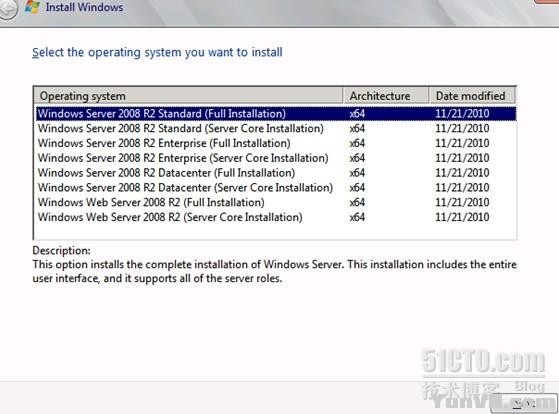Select Windows Server 2008 R2 Standard (Server Core Installation)

point(276,128)
